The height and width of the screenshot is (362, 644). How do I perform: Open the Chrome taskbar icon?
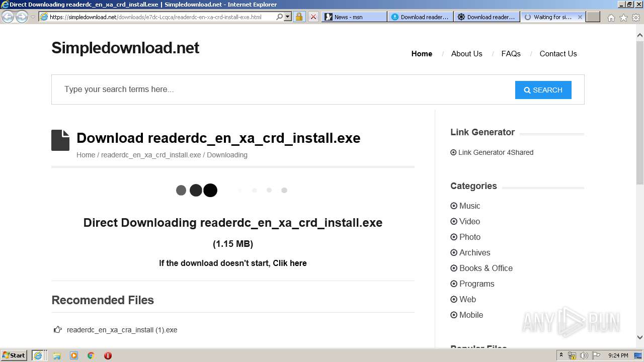click(x=91, y=355)
